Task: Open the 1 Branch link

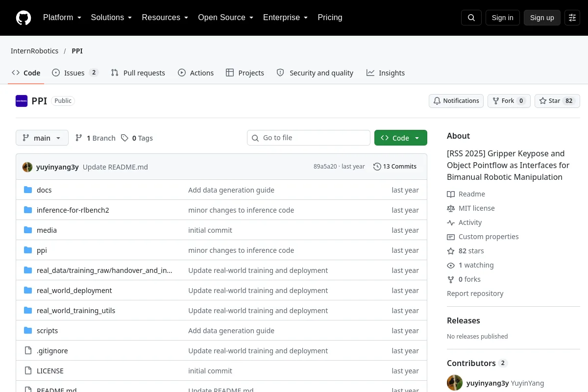Action: (96, 138)
